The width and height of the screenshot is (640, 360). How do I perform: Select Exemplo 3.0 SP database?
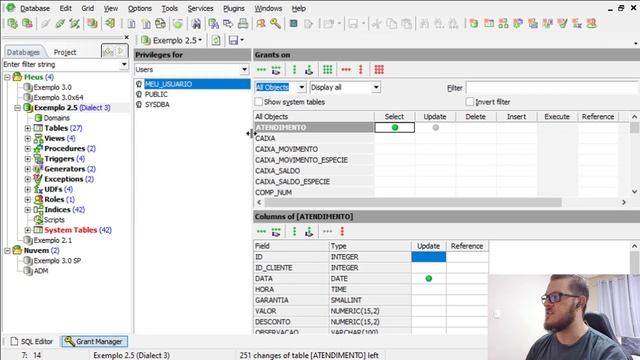coord(57,261)
